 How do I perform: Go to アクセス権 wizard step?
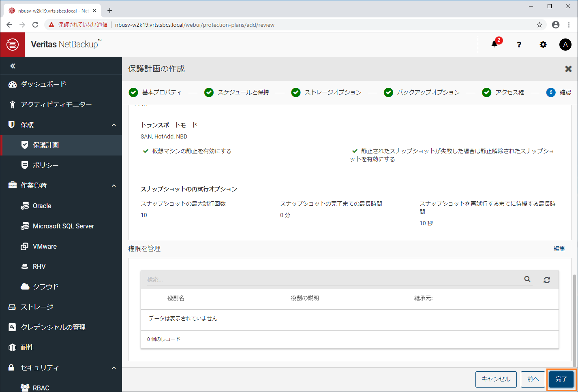[503, 92]
